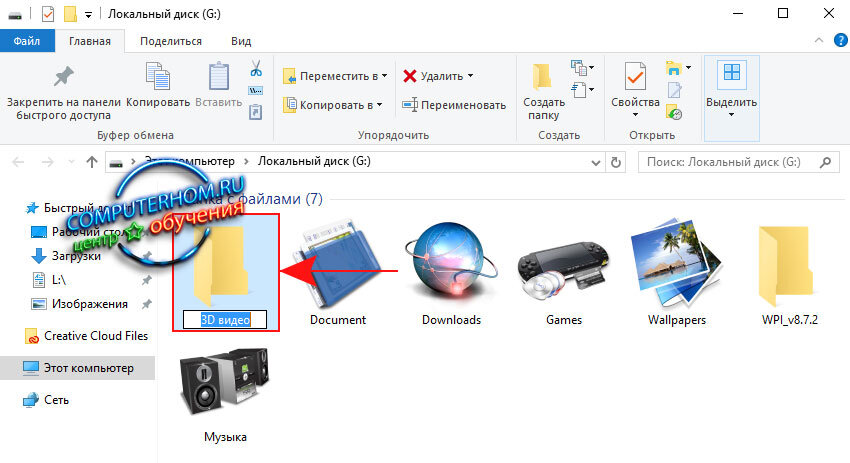The image size is (850, 463).
Task: Open the file History icon in the Открыть group
Action: point(674,113)
